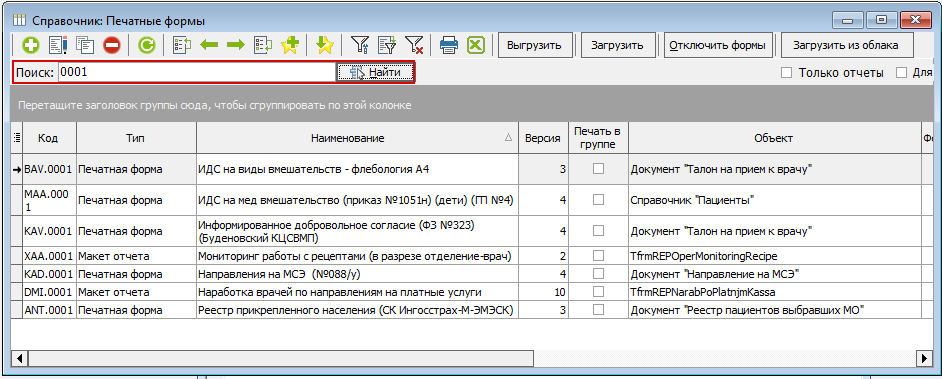Toggle Печать в группе for KAV.0001 row
This screenshot has height=379, width=942.
[598, 231]
